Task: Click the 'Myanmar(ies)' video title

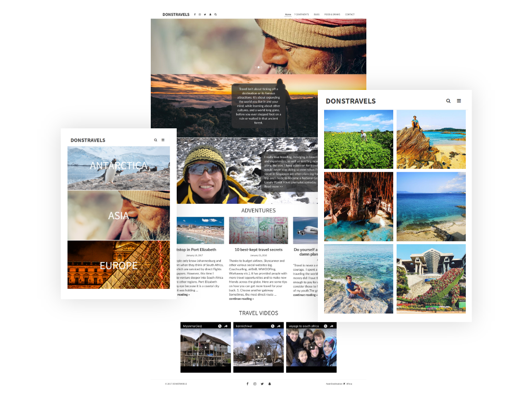Action: point(193,326)
